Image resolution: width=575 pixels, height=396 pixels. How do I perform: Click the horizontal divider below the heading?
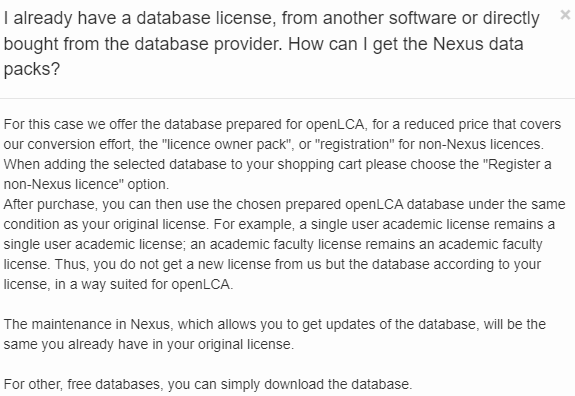288,98
